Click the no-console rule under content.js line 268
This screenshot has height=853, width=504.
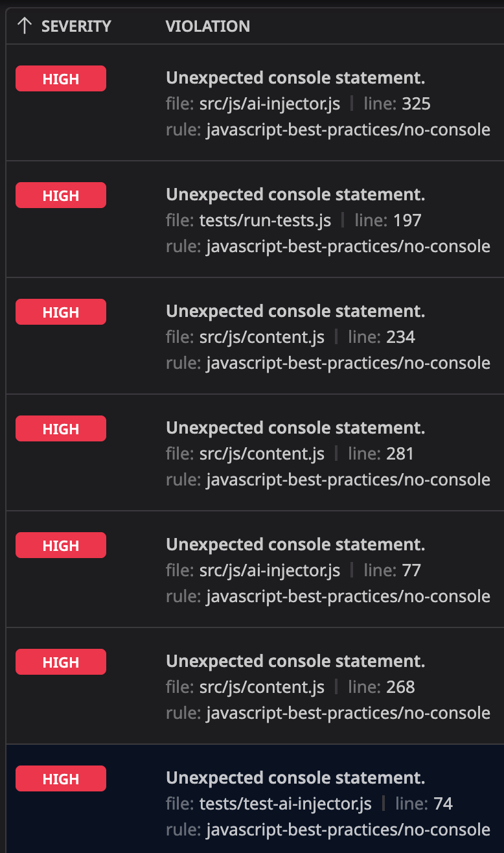(348, 713)
